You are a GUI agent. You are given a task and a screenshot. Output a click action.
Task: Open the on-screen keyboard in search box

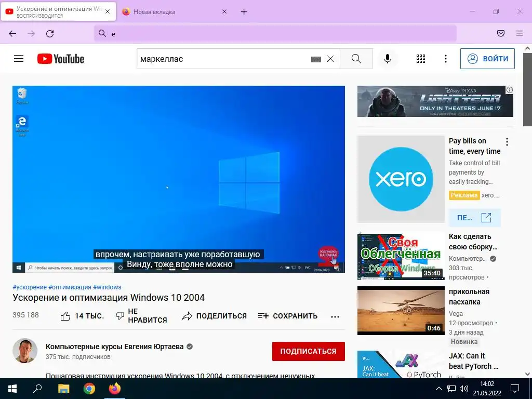coord(316,59)
